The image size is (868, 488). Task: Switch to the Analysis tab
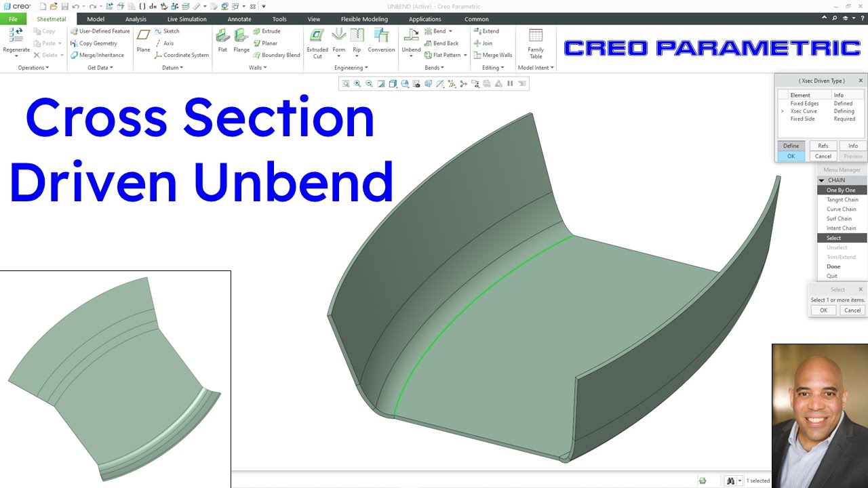(x=136, y=19)
